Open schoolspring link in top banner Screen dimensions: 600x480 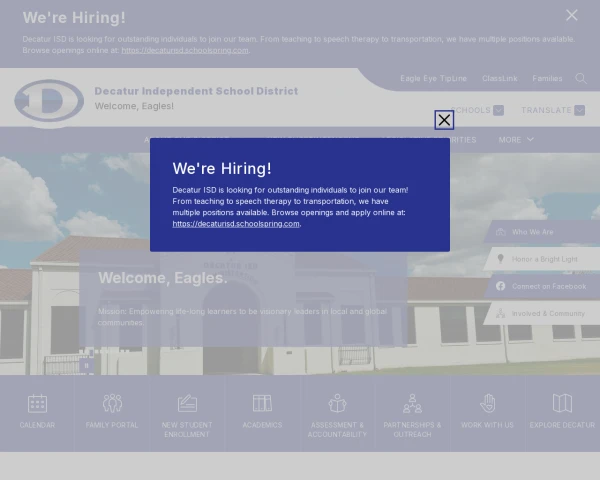pos(185,50)
